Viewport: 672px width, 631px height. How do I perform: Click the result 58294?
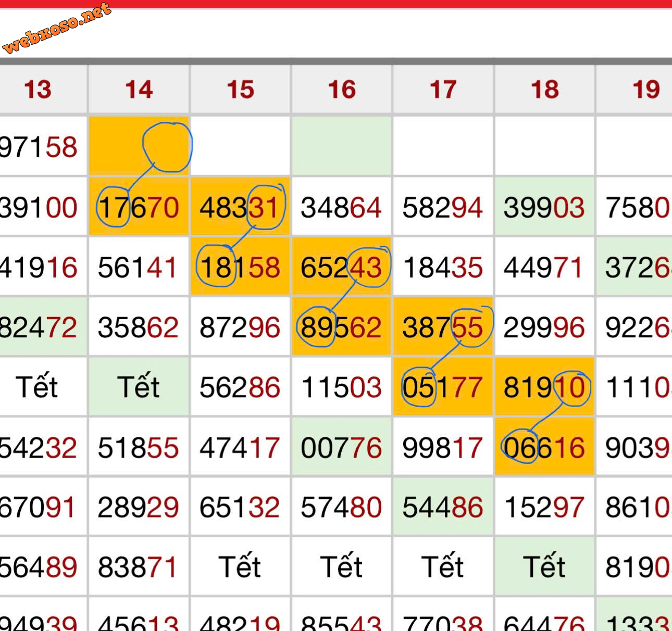(443, 207)
